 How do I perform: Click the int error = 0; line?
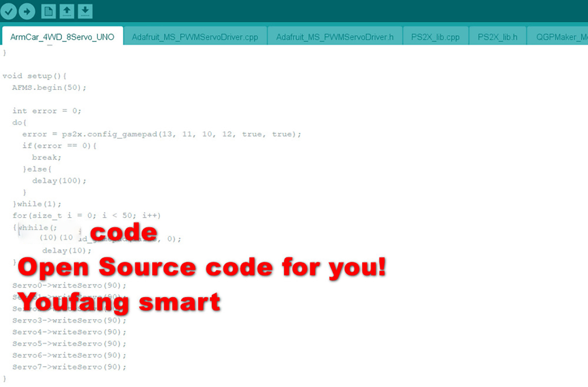47,111
